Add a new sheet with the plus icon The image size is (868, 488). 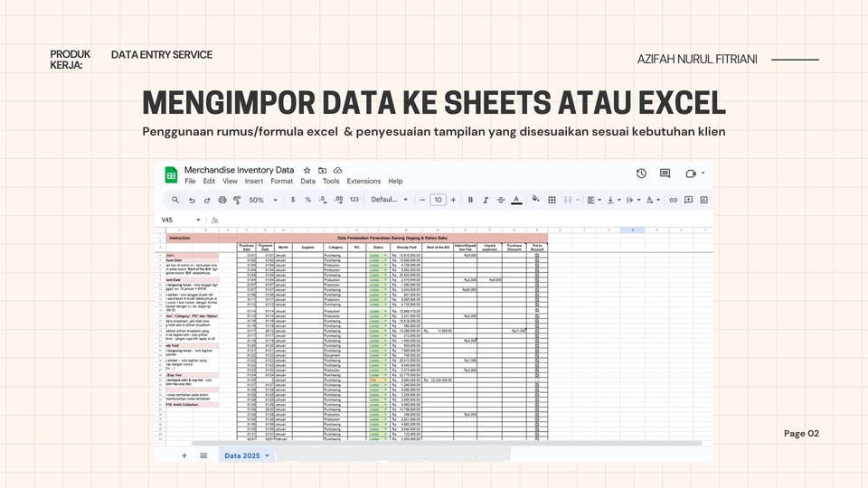[x=184, y=455]
